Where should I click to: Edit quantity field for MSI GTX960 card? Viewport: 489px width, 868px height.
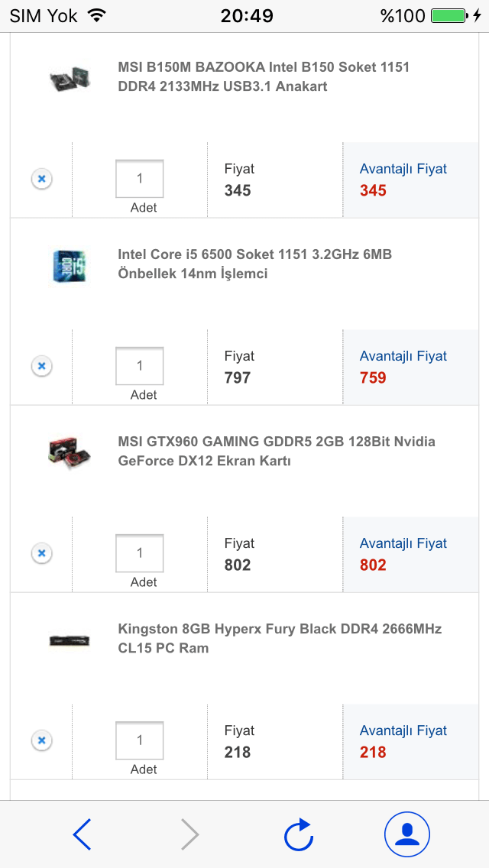coord(139,553)
